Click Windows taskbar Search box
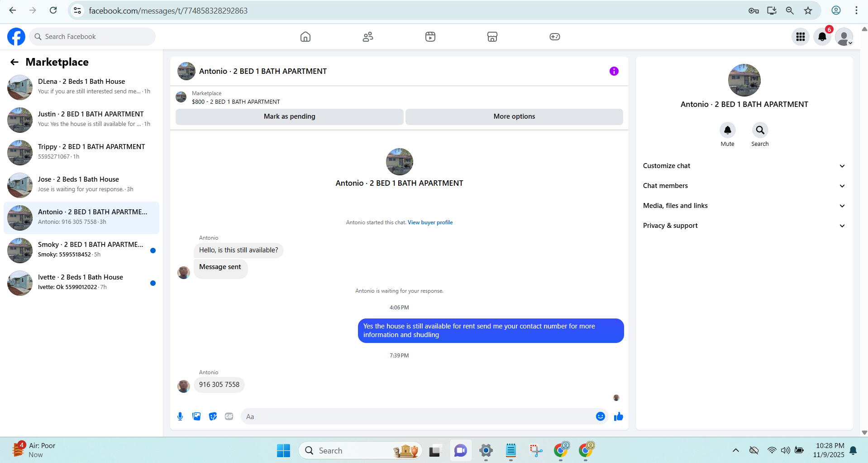Viewport: 868px width, 463px height. point(361,450)
